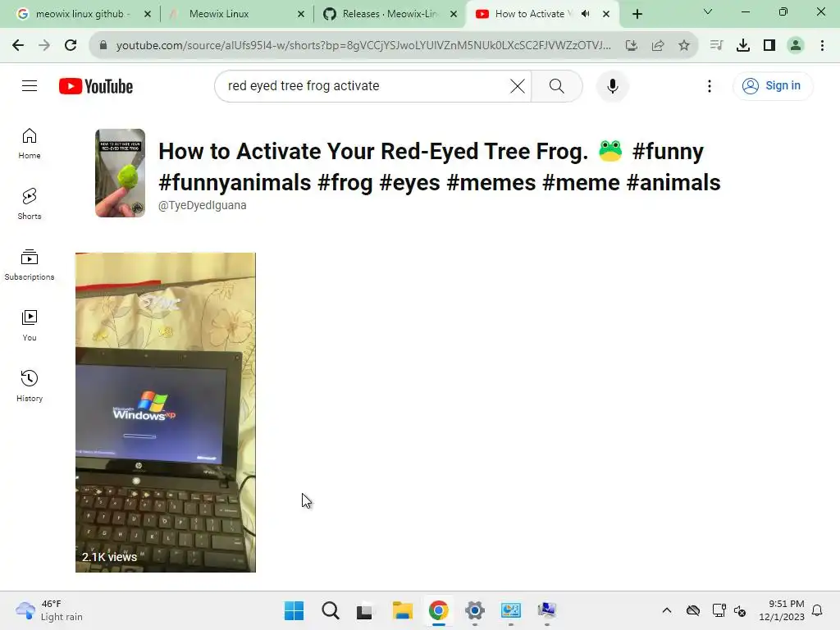This screenshot has width=840, height=630.
Task: Start voice search with microphone icon
Action: [612, 85]
